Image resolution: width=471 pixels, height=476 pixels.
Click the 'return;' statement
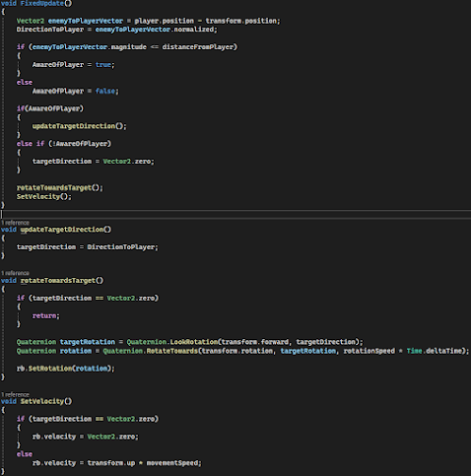pos(46,315)
